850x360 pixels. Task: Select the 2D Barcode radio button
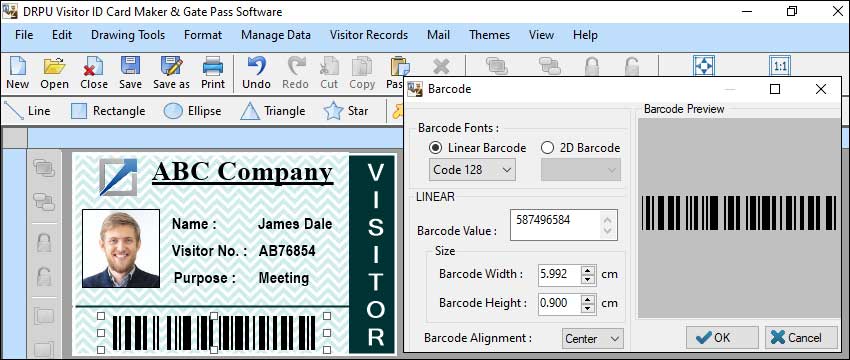pos(548,147)
